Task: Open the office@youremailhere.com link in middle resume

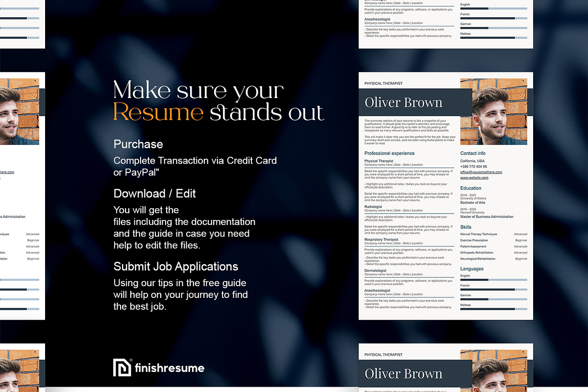Action: click(481, 172)
